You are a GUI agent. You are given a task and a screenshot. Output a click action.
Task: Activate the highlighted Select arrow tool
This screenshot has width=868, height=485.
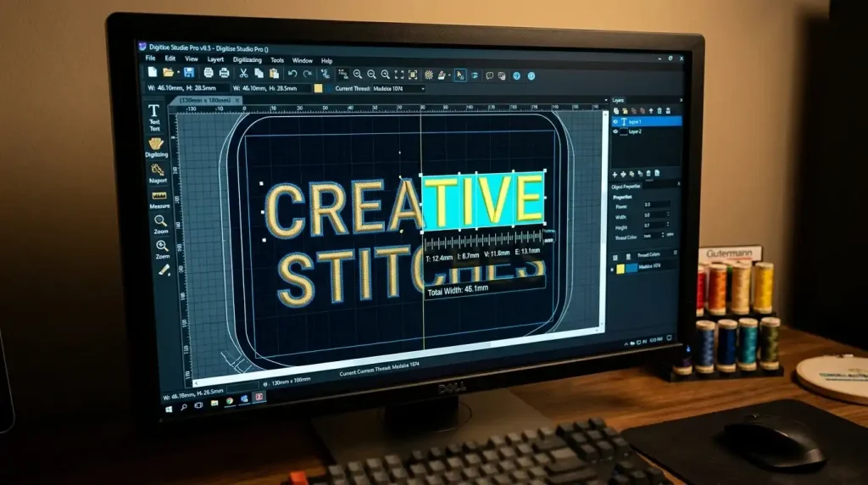pos(460,75)
